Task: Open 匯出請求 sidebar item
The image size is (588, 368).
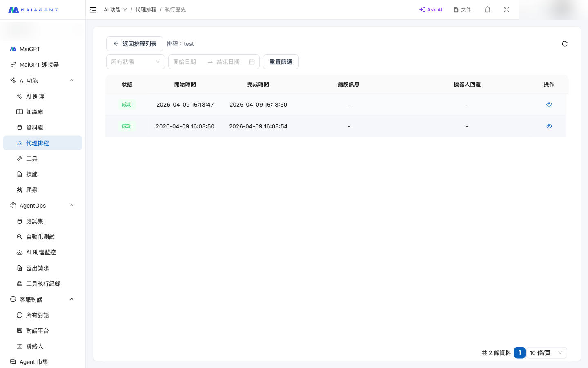Action: tap(42, 268)
